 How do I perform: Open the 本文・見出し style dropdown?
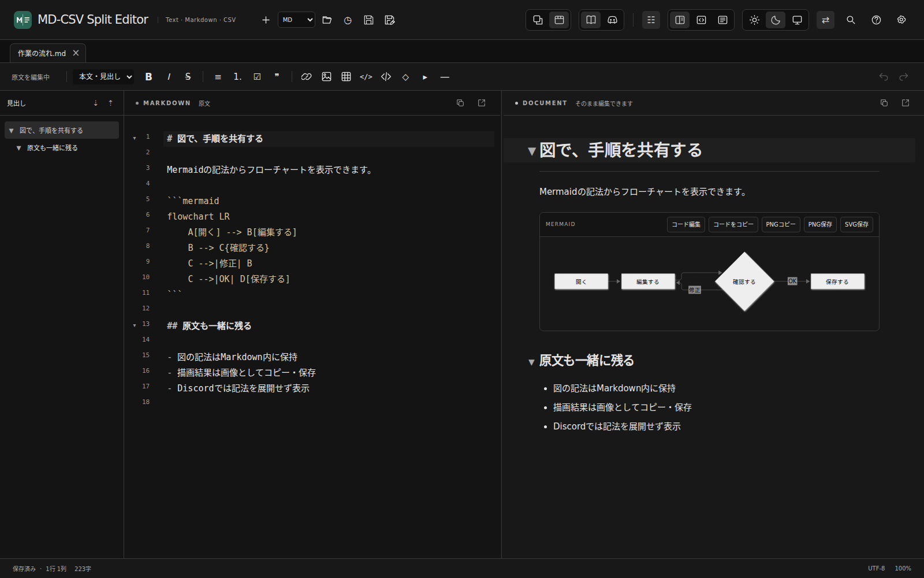(x=105, y=76)
